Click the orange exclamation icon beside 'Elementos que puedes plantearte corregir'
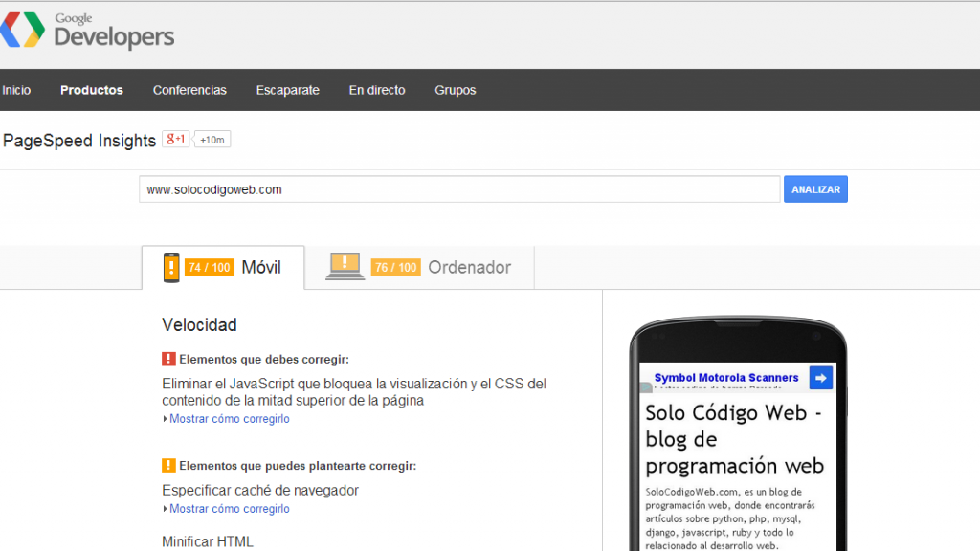980x551 pixels. (x=168, y=466)
